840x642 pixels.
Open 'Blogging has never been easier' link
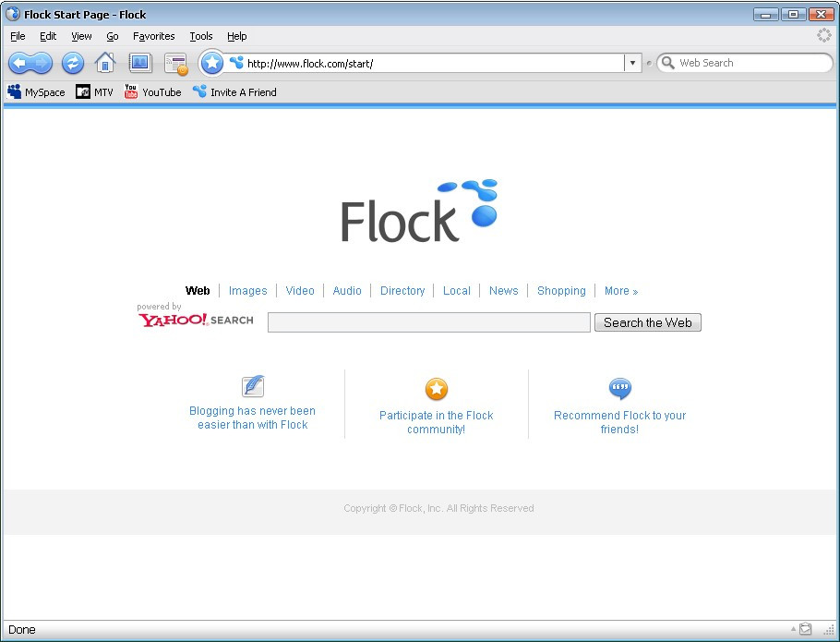tap(252, 418)
